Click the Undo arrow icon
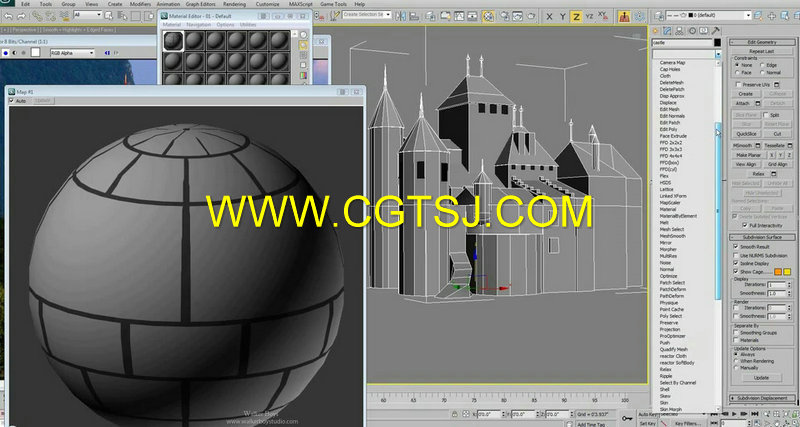Image resolution: width=800 pixels, height=427 pixels. click(x=8, y=16)
